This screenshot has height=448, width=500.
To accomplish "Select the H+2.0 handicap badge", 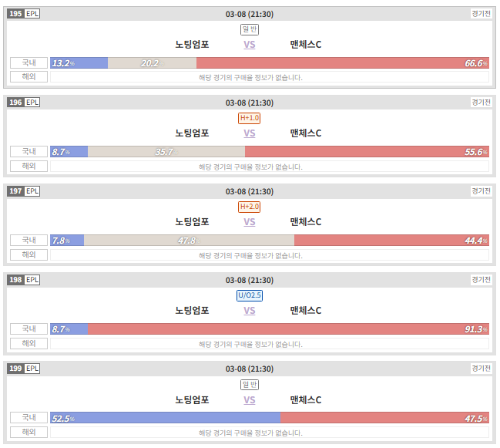I will (x=250, y=207).
